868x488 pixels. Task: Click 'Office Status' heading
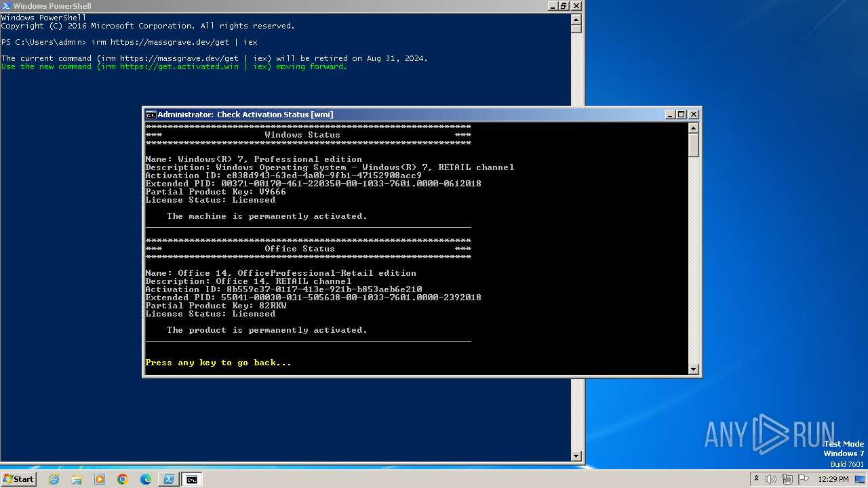click(x=300, y=249)
